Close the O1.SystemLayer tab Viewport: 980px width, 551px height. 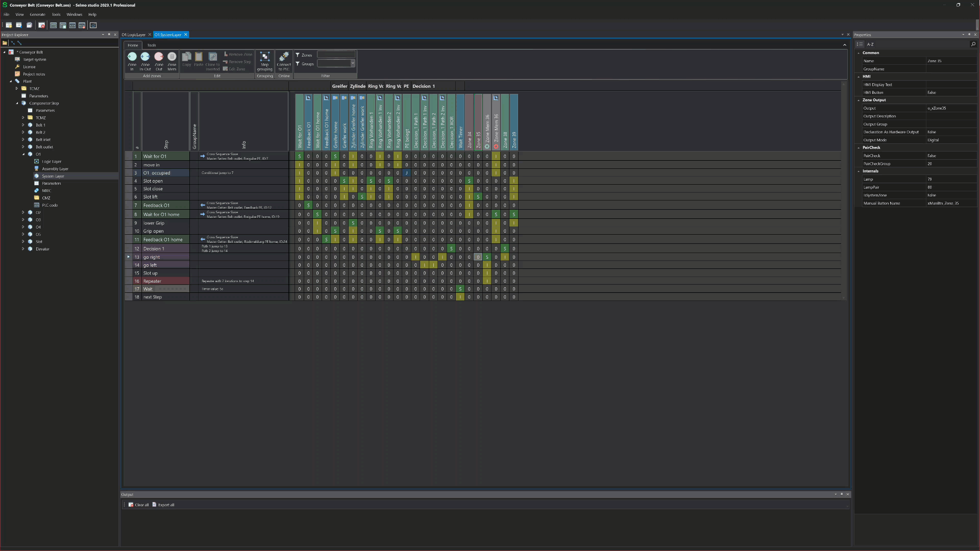coord(186,35)
